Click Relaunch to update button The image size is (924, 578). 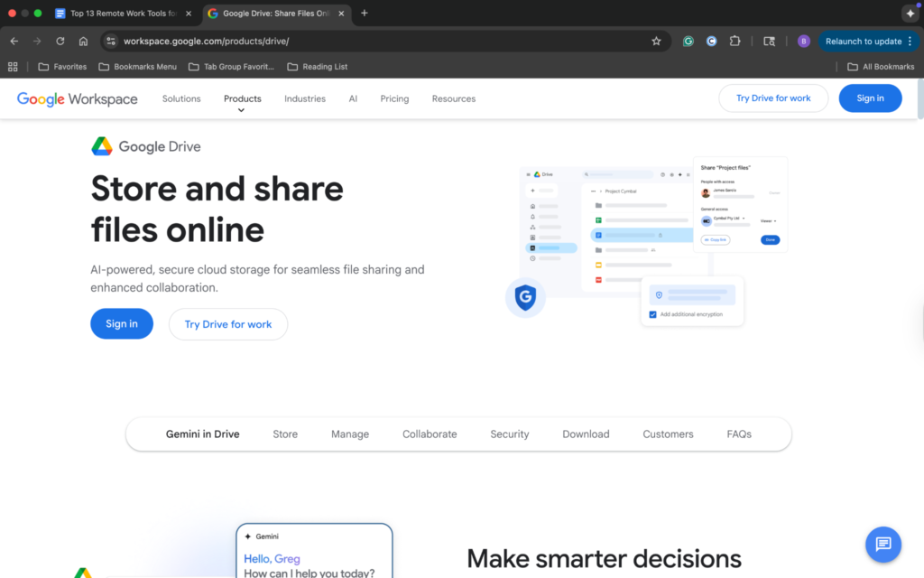(x=863, y=42)
